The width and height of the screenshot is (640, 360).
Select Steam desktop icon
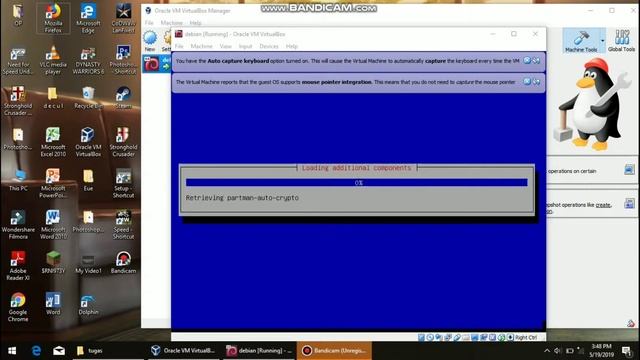[123, 98]
